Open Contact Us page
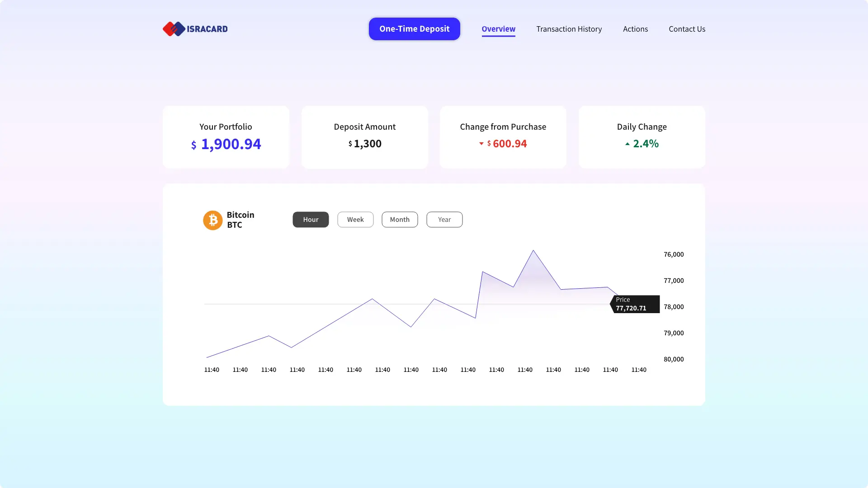Screen dimensions: 868x488 (687, 29)
